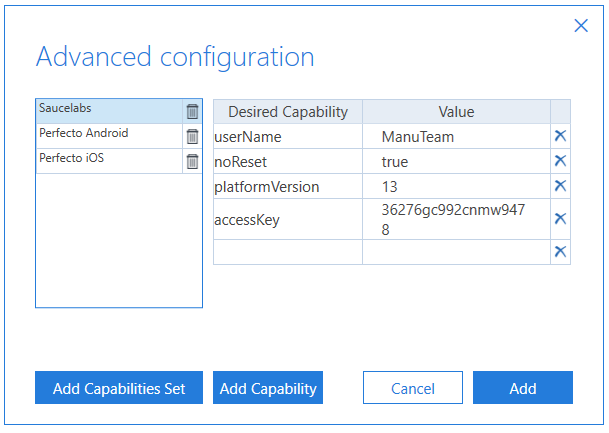Select Perfecto Android in the list

[x=108, y=134]
